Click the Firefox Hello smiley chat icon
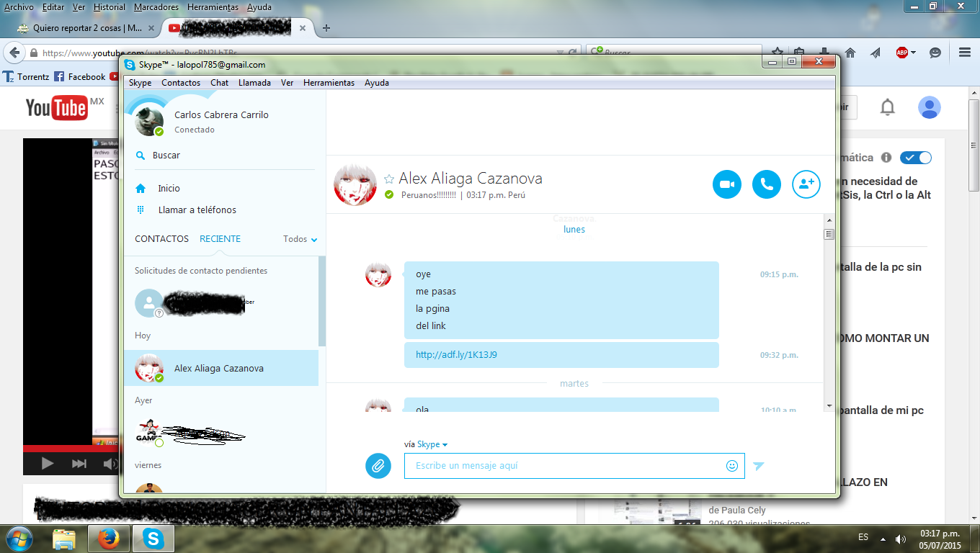The width and height of the screenshot is (980, 553). 935,53
